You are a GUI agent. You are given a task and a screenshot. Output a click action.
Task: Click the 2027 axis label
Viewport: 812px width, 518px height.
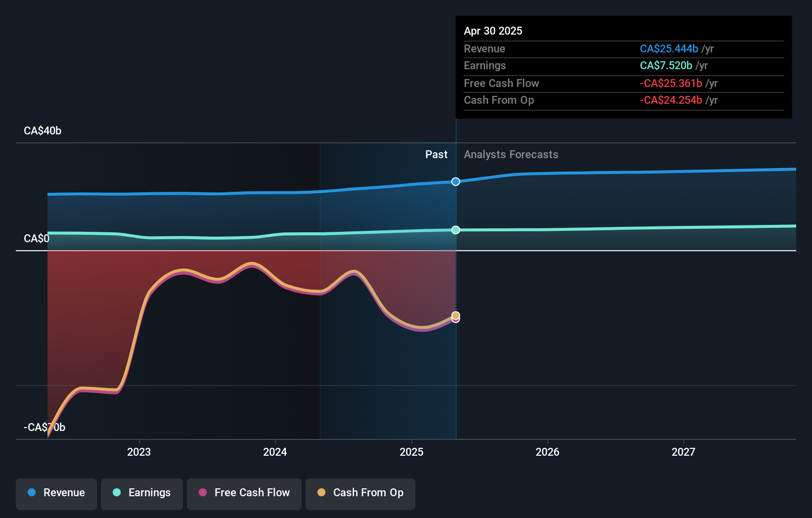coord(683,452)
